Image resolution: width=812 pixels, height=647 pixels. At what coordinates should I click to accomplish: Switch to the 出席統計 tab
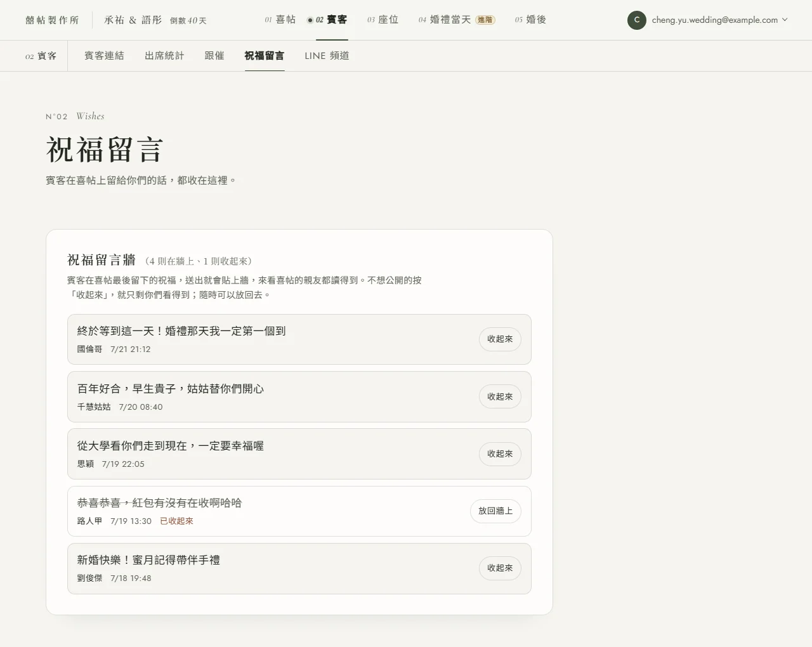(164, 56)
